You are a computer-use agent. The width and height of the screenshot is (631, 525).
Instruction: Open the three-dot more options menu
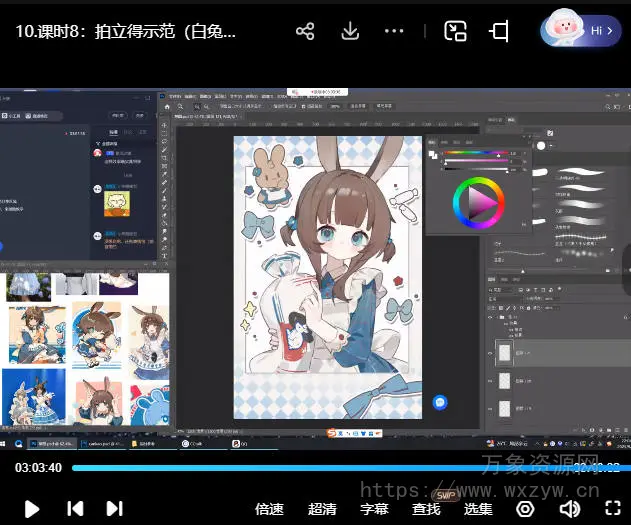395,31
